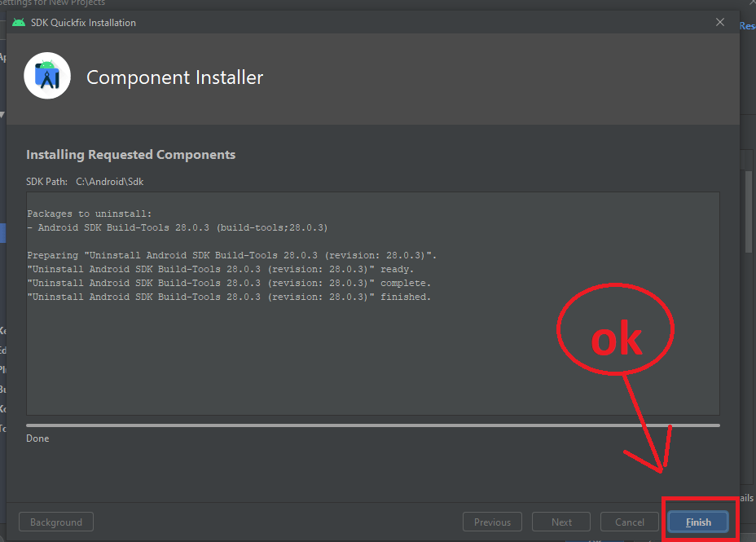Close the SDK Quickfix Installation dialog
Image resolution: width=756 pixels, height=542 pixels.
[x=719, y=22]
